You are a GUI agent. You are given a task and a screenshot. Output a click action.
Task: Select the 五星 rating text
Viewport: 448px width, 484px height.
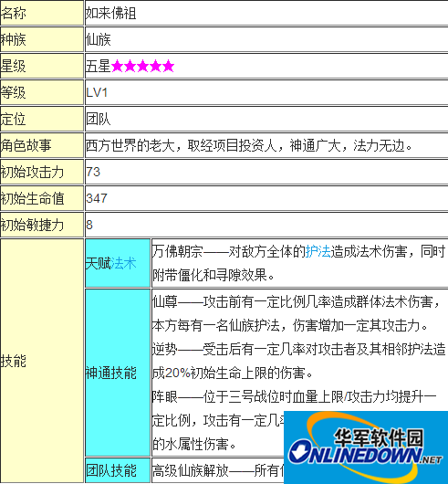pos(98,66)
